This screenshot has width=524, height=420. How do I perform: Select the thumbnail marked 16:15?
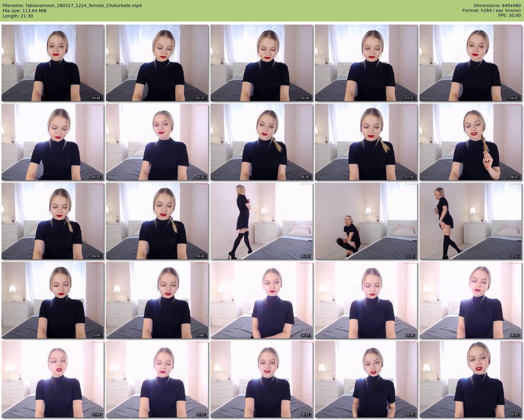(x=470, y=300)
